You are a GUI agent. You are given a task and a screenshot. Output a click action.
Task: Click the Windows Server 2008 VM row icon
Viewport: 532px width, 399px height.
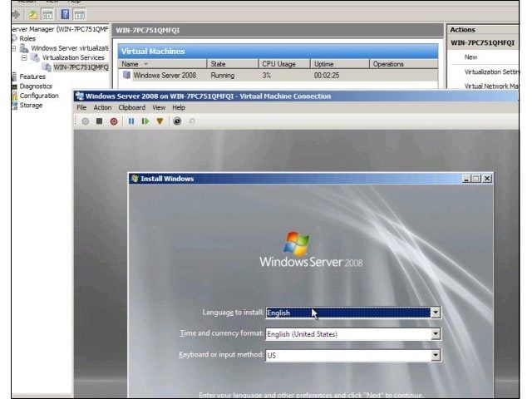(126, 75)
